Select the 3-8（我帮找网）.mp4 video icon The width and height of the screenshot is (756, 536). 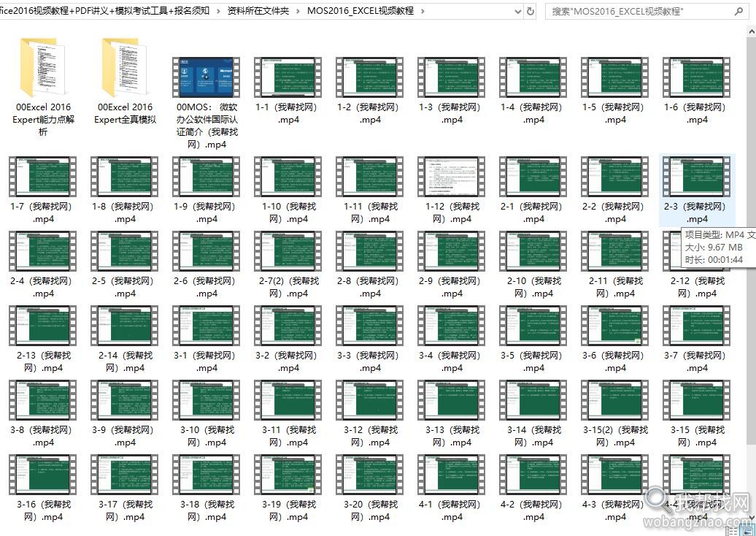pos(43,400)
